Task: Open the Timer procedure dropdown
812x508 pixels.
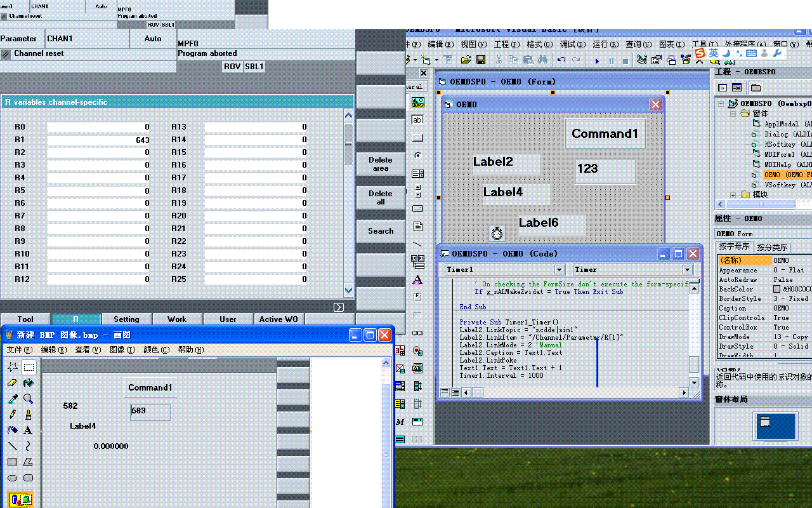Action: click(x=687, y=270)
